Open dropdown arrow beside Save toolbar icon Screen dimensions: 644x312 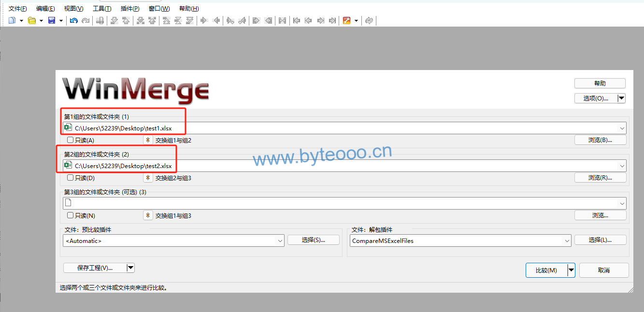pyautogui.click(x=61, y=20)
